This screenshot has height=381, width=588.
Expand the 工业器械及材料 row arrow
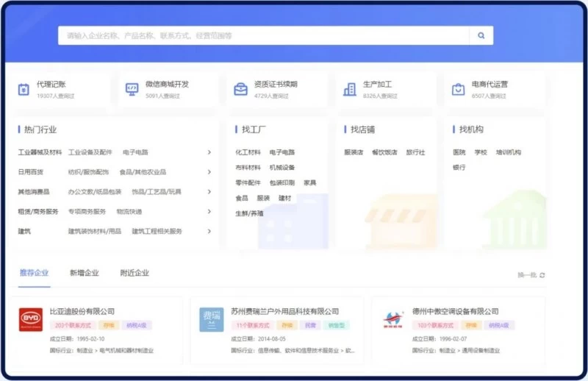[x=209, y=152]
